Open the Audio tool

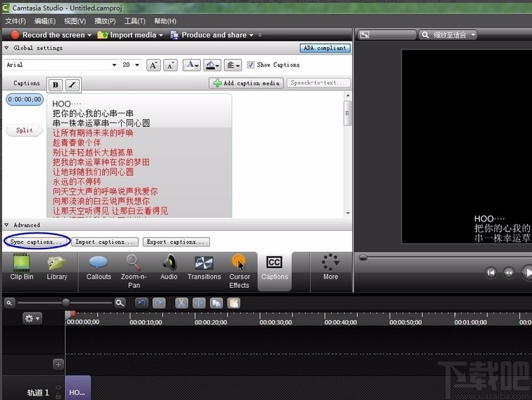click(168, 267)
